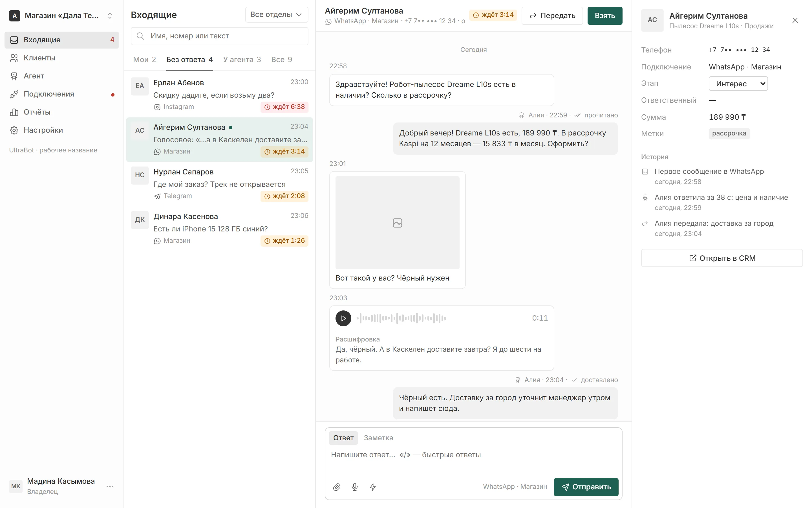This screenshot has height=508, width=812.
Task: Switch to the Без ответа tab
Action: [189, 60]
